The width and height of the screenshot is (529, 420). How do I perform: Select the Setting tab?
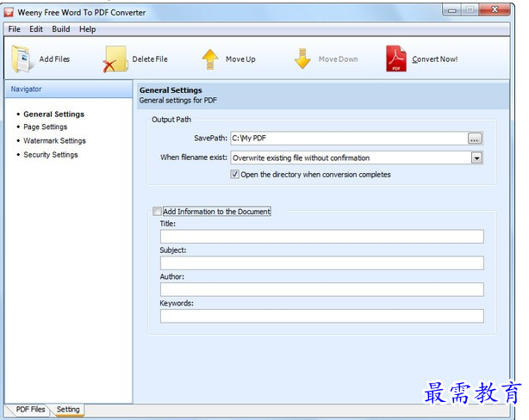[x=68, y=409]
